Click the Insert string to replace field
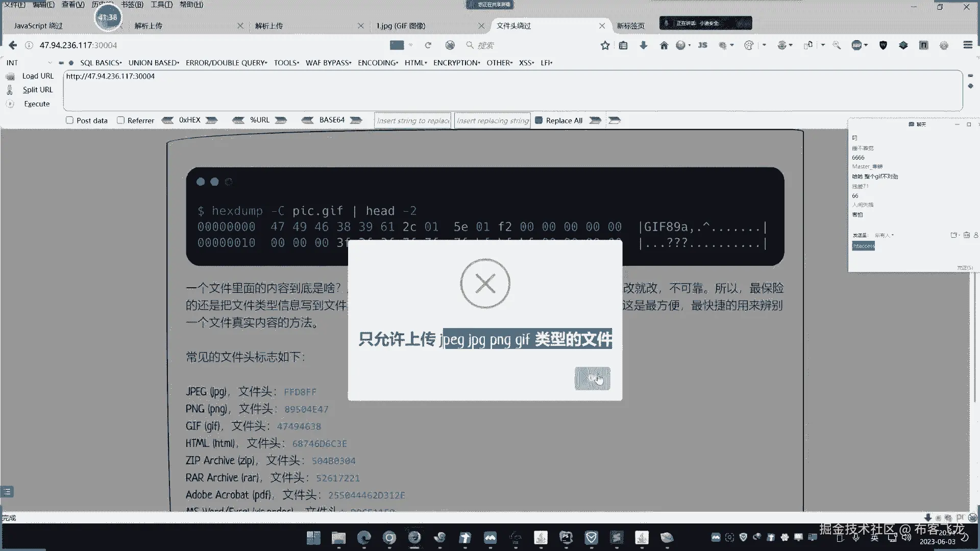Screen dimensions: 980x551 pyautogui.click(x=413, y=120)
